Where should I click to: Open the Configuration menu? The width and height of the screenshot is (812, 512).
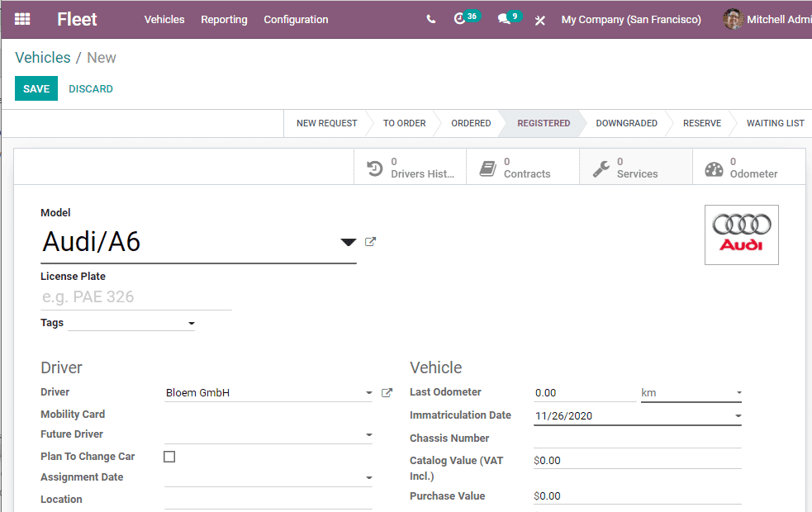(296, 20)
